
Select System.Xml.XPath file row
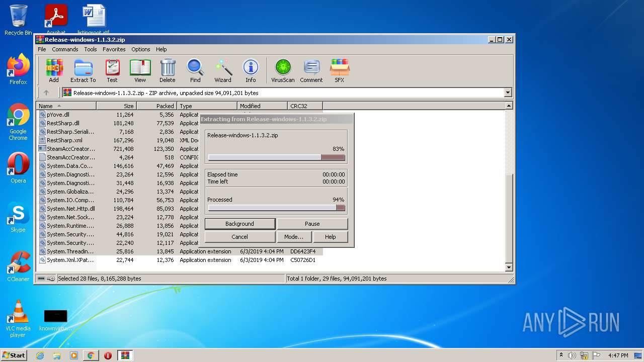70,260
